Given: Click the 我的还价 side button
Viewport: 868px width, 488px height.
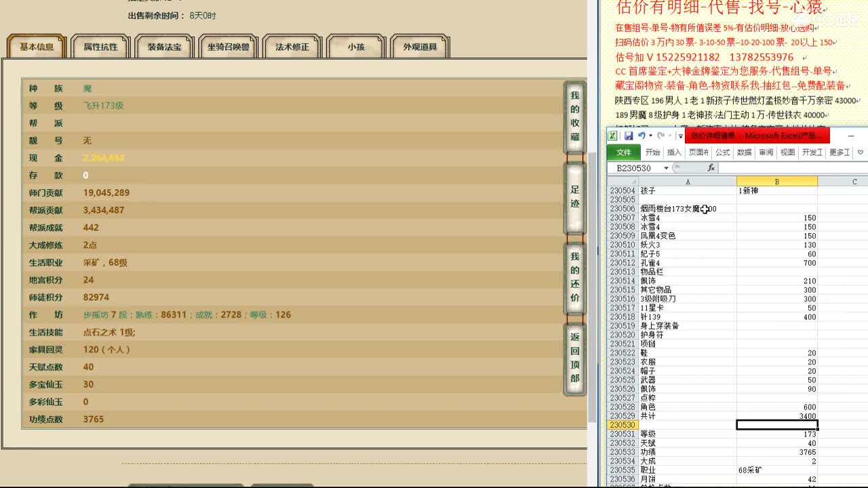Looking at the screenshot, I should pyautogui.click(x=575, y=277).
